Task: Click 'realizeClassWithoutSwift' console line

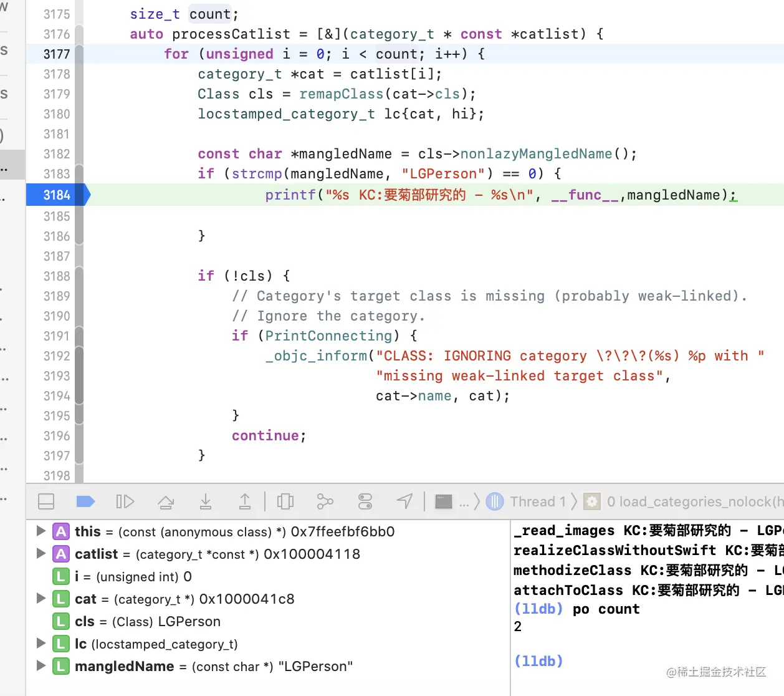Action: [x=648, y=551]
